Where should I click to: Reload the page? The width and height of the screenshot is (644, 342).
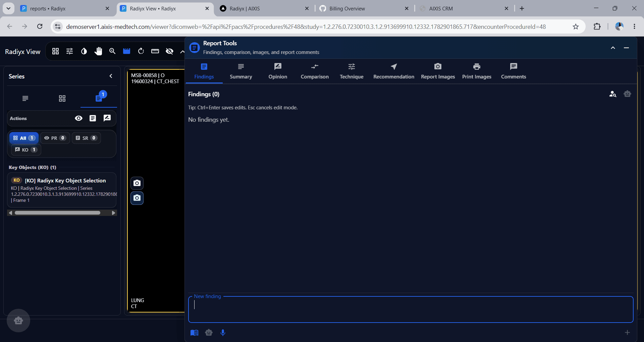pyautogui.click(x=40, y=26)
